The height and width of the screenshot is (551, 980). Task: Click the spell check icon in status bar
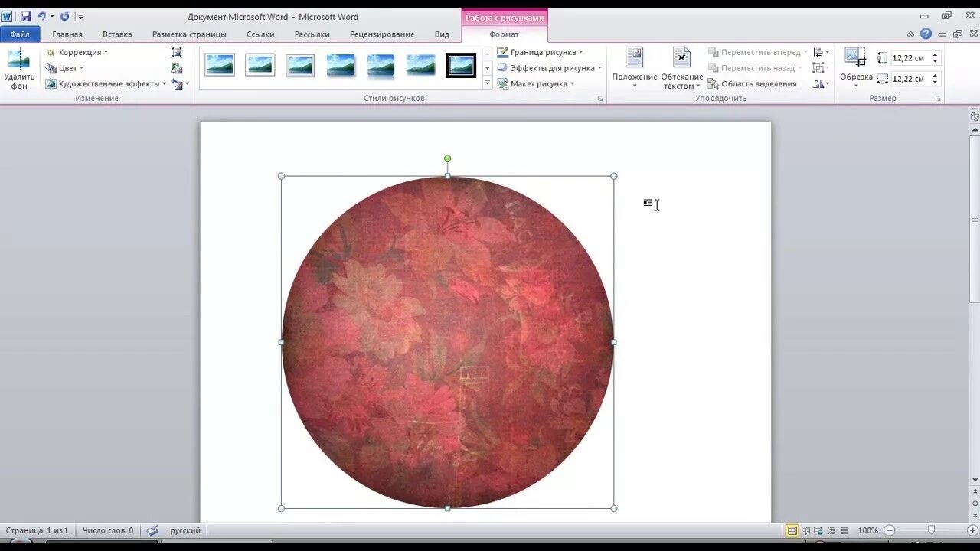(152, 530)
